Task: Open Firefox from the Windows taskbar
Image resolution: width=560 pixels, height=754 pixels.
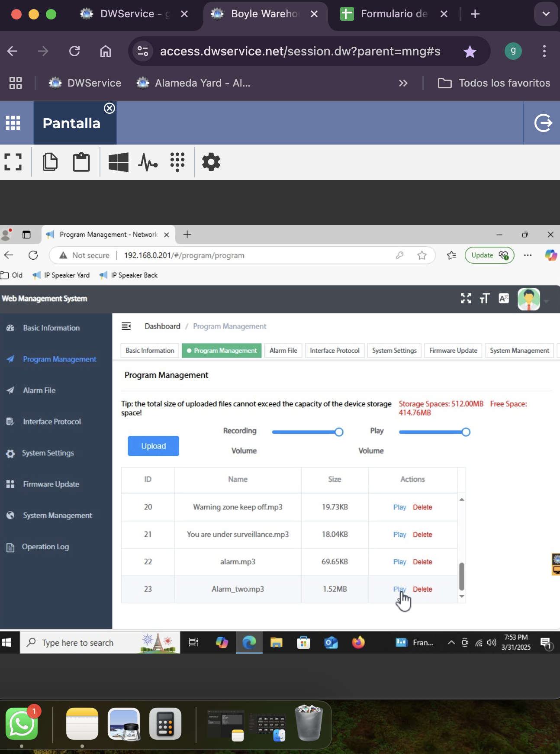Action: (358, 643)
